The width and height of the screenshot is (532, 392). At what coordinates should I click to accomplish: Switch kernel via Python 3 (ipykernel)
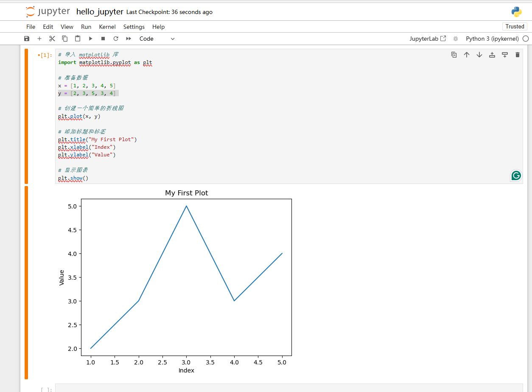tap(492, 39)
